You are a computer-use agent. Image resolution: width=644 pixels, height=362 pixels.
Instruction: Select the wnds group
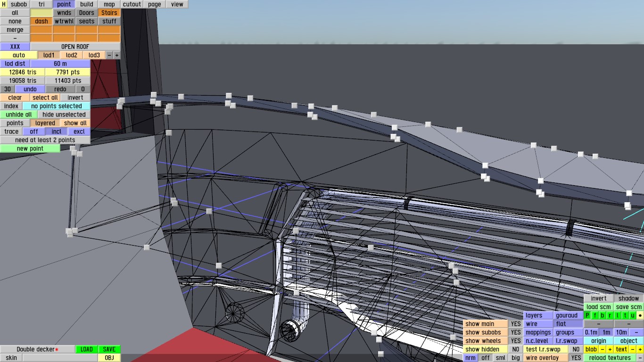pos(64,13)
